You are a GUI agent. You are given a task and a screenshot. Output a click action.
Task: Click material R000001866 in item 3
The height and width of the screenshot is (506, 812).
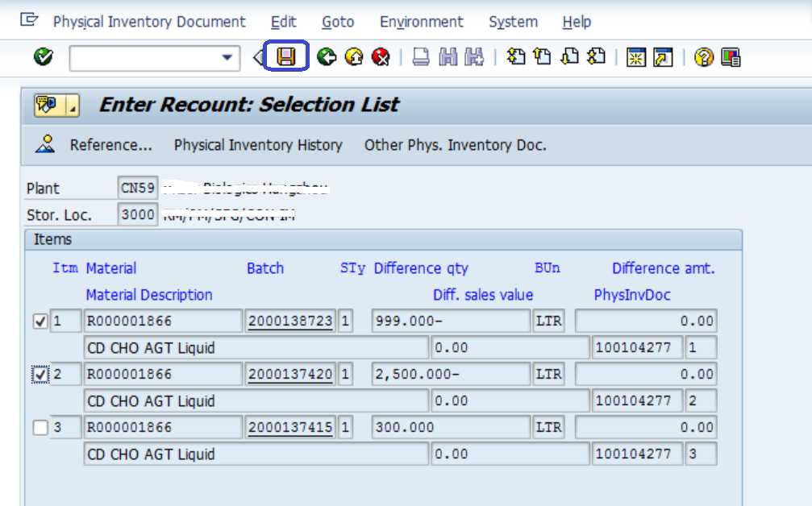coord(163,428)
